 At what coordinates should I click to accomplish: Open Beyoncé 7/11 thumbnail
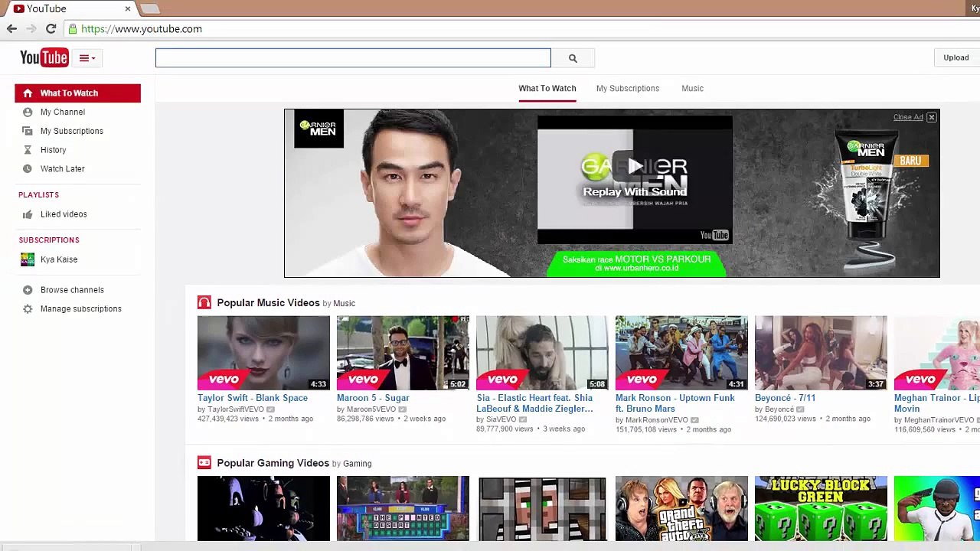coord(821,353)
